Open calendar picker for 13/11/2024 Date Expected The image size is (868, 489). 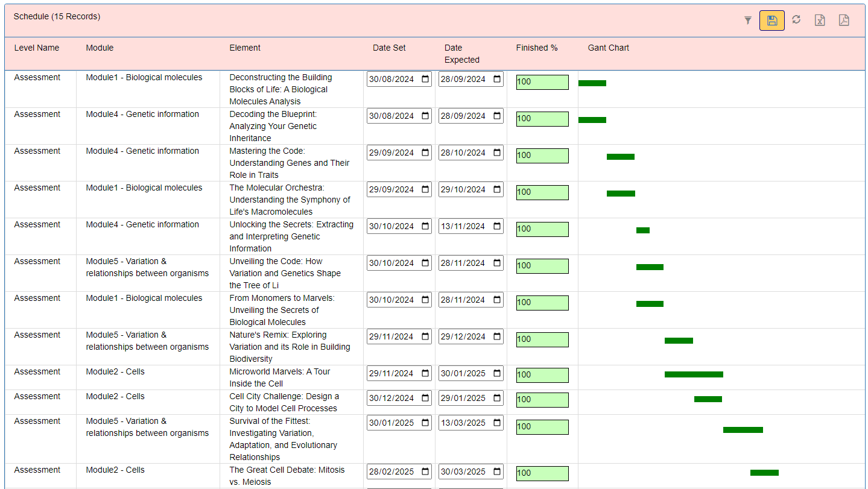click(x=497, y=226)
